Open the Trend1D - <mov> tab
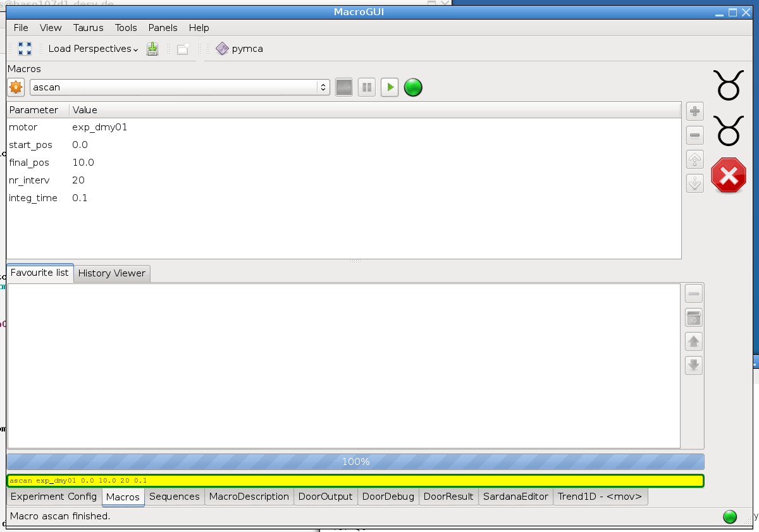The height and width of the screenshot is (532, 759). tap(600, 497)
